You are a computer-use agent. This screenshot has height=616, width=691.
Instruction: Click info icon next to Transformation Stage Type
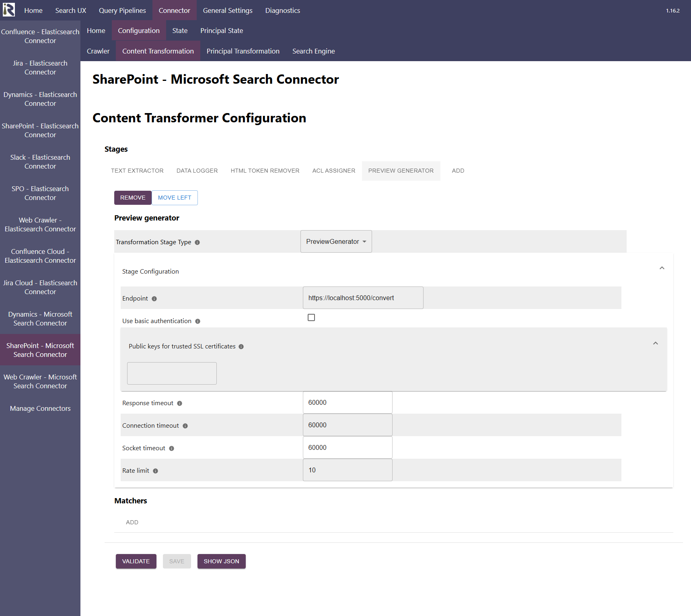(197, 242)
